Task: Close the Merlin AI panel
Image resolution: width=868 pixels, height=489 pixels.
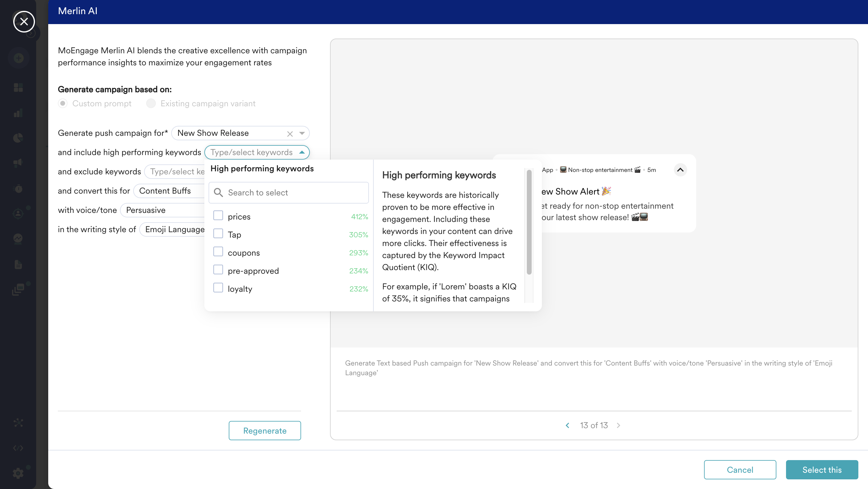Action: click(24, 22)
